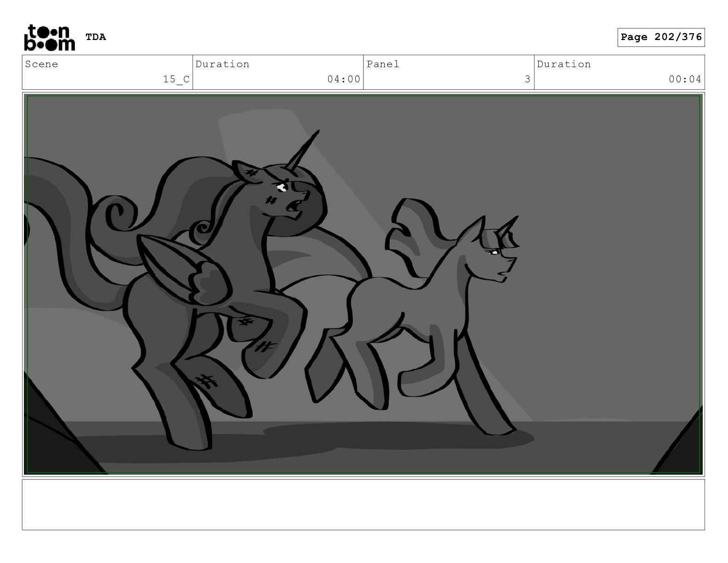Click the scene value 15_C
The width and height of the screenshot is (728, 563).
pyautogui.click(x=176, y=79)
